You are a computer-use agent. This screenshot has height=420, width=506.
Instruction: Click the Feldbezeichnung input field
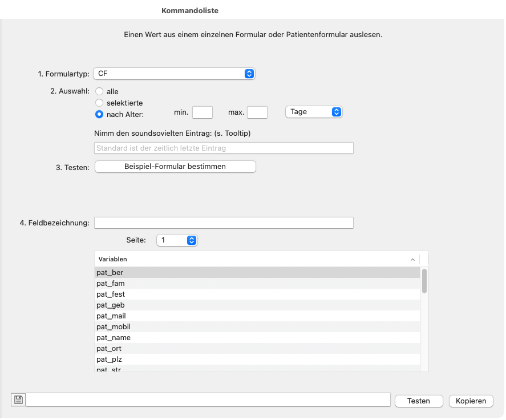pyautogui.click(x=224, y=223)
